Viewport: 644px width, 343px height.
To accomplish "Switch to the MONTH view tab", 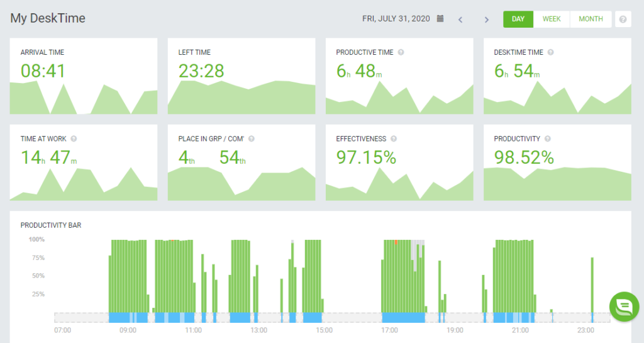I will click(591, 20).
